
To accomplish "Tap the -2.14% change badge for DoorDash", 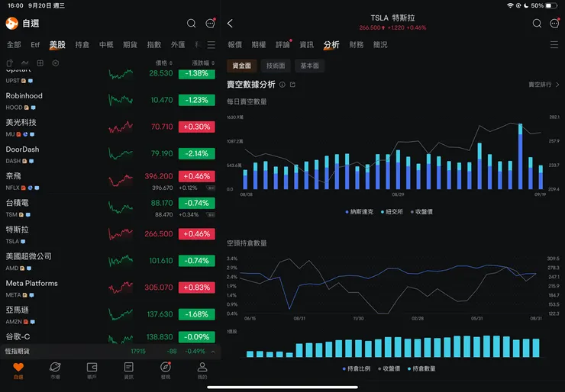I will point(197,154).
